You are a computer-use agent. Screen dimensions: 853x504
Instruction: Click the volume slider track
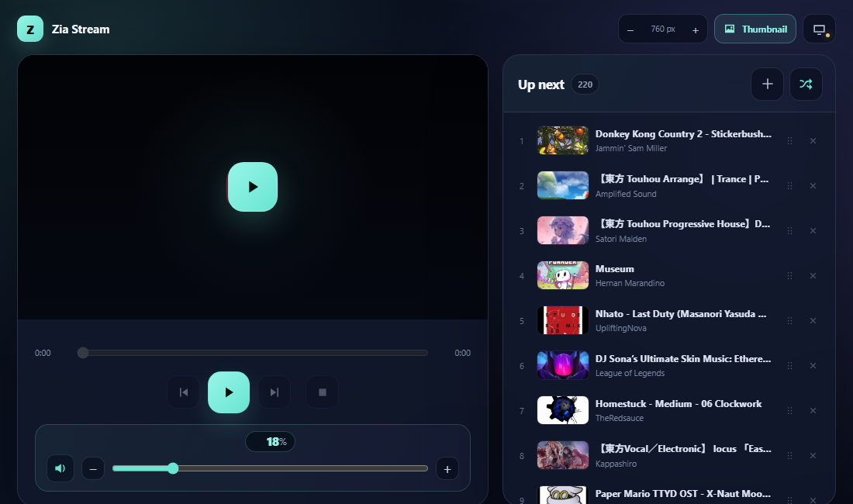pyautogui.click(x=270, y=468)
